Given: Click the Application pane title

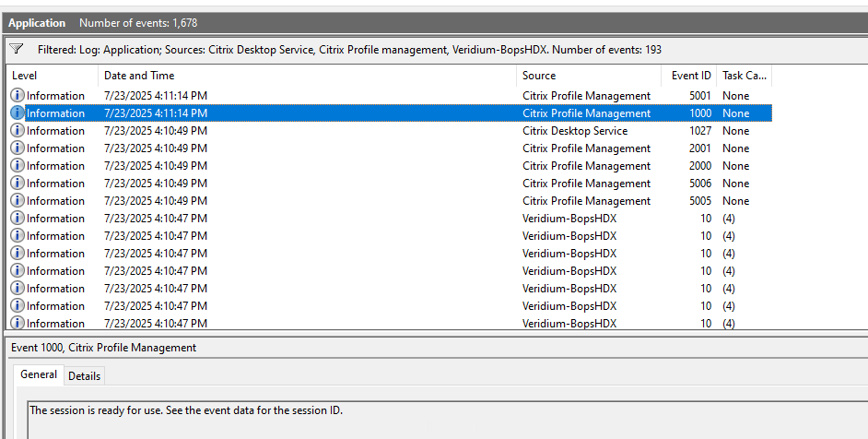Looking at the screenshot, I should tap(37, 22).
